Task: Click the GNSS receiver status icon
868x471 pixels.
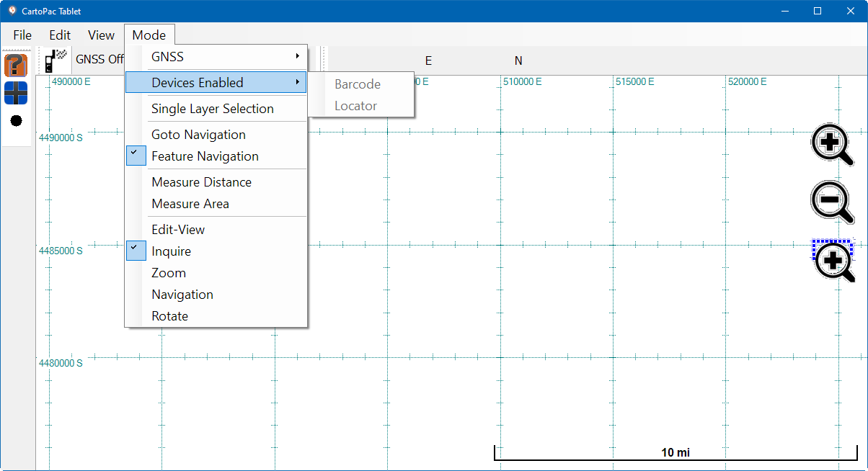Action: click(x=56, y=60)
